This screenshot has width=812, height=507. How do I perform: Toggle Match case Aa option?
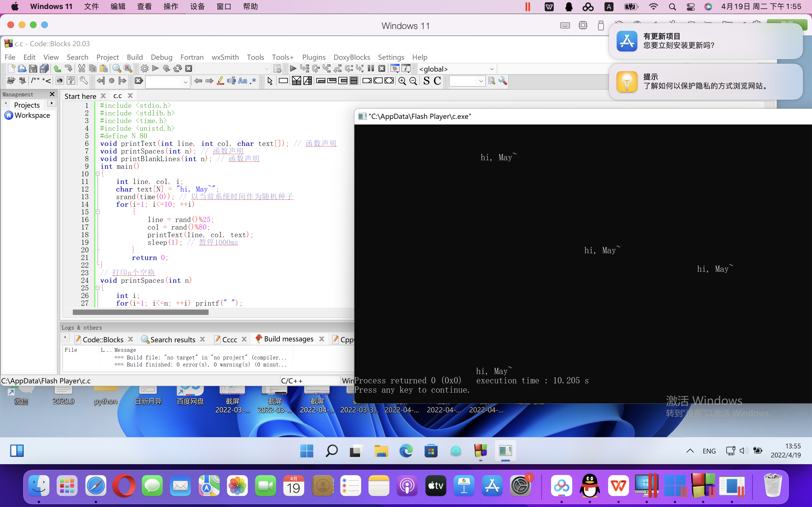click(x=242, y=81)
